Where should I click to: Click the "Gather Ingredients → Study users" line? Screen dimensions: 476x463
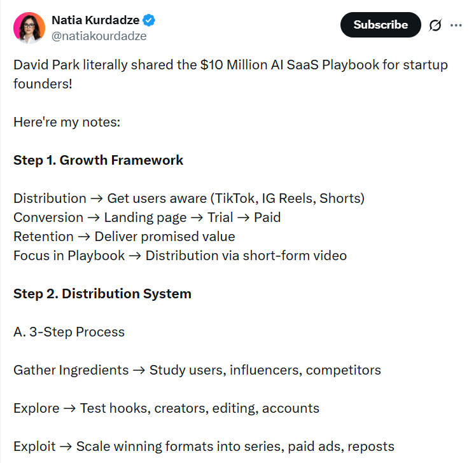pyautogui.click(x=197, y=370)
